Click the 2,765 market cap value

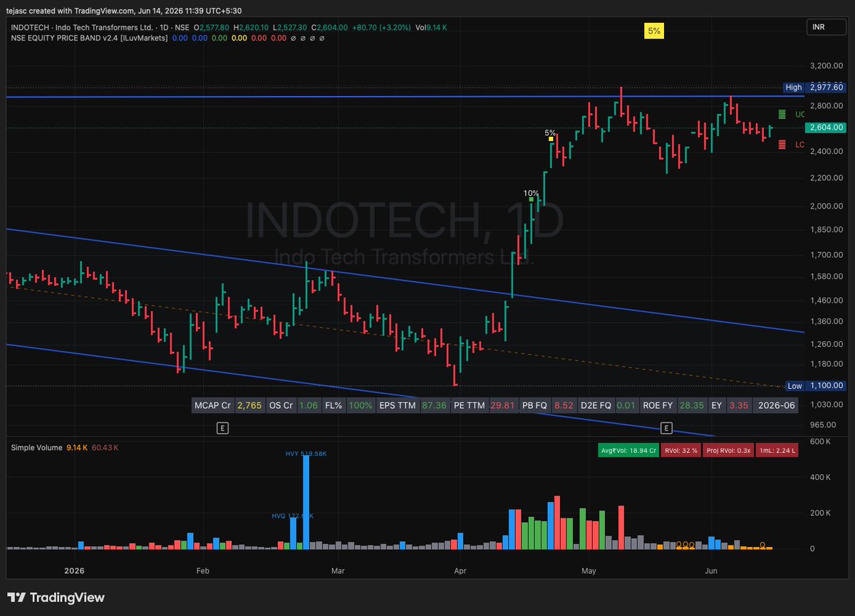click(x=249, y=405)
